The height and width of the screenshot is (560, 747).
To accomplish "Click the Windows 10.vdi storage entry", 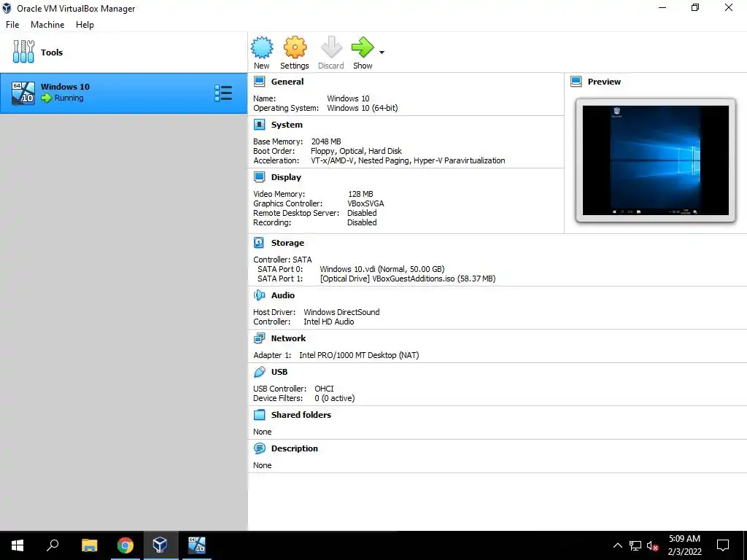I will click(382, 269).
